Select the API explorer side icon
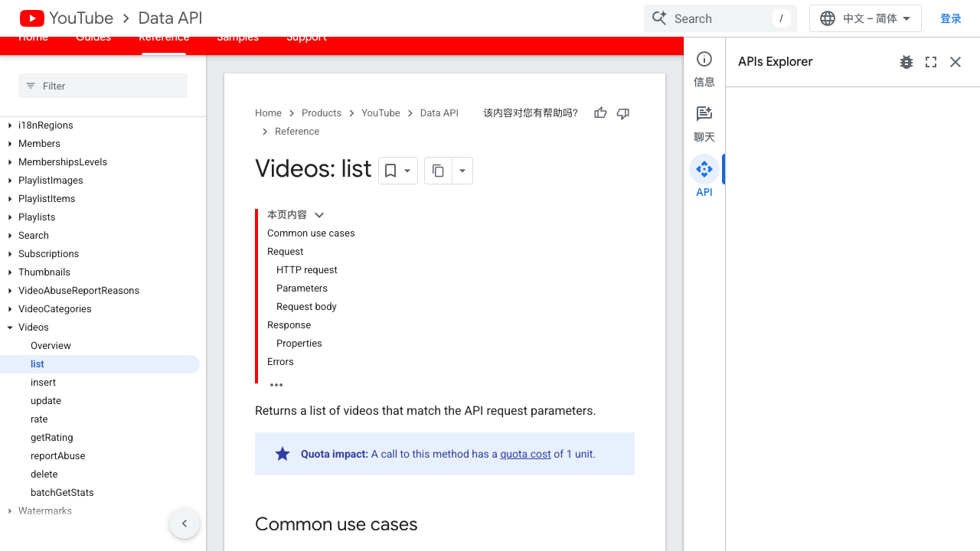Viewport: 980px width, 551px height. pyautogui.click(x=704, y=169)
